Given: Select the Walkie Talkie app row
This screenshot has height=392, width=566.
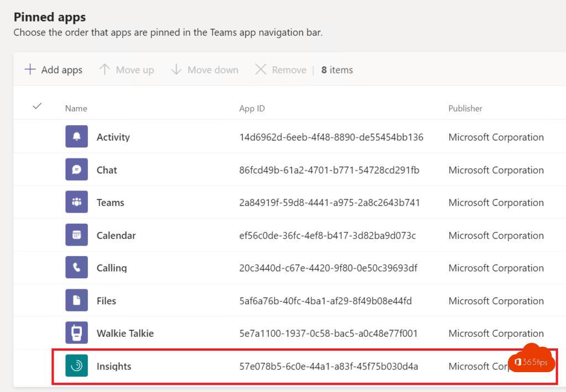Looking at the screenshot, I should click(37, 332).
